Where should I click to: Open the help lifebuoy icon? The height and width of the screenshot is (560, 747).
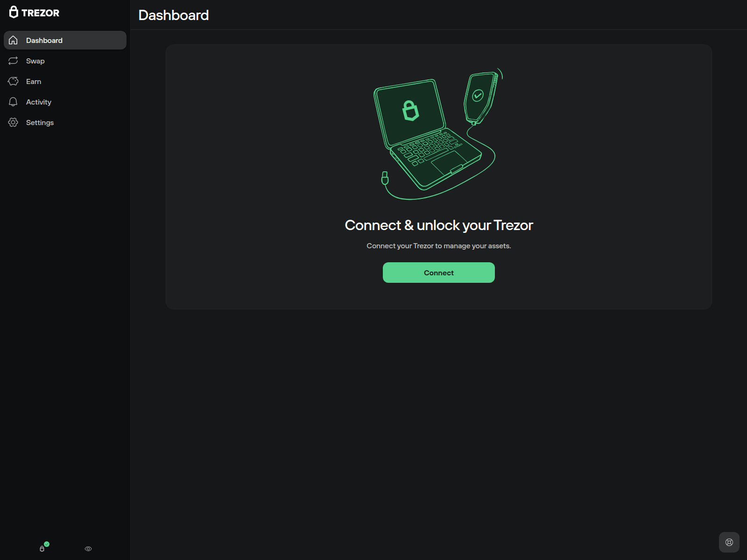(729, 542)
